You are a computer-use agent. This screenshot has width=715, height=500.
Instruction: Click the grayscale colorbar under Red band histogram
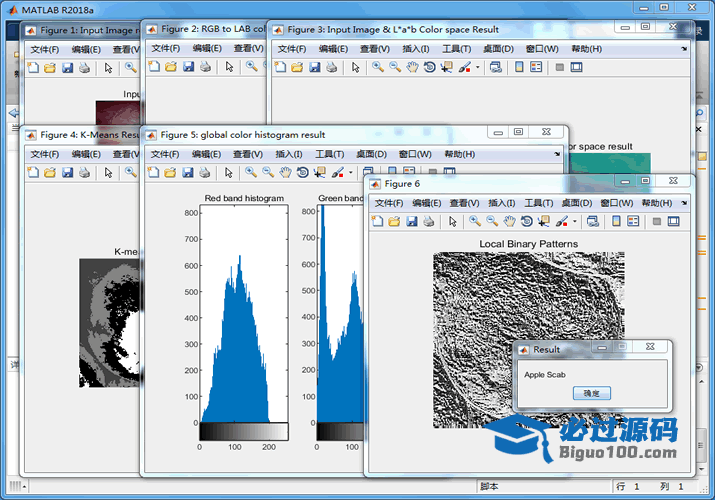tap(244, 430)
